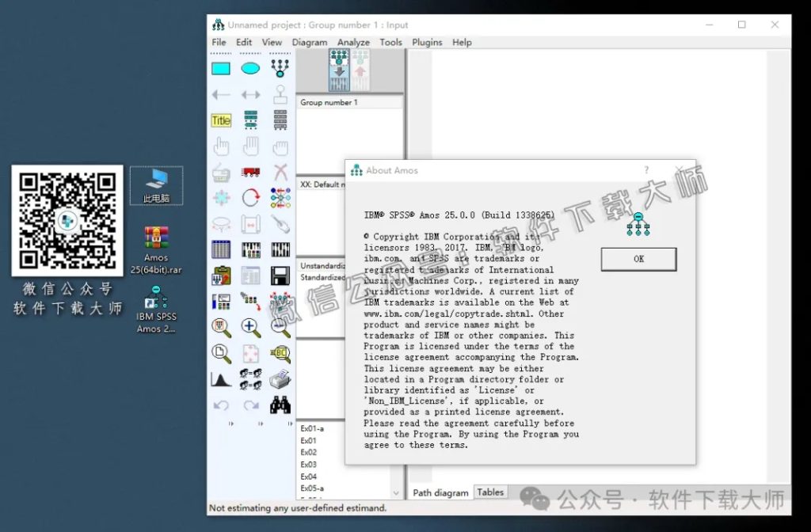
Task: Select the red truck move objects tool
Action: pos(251,172)
